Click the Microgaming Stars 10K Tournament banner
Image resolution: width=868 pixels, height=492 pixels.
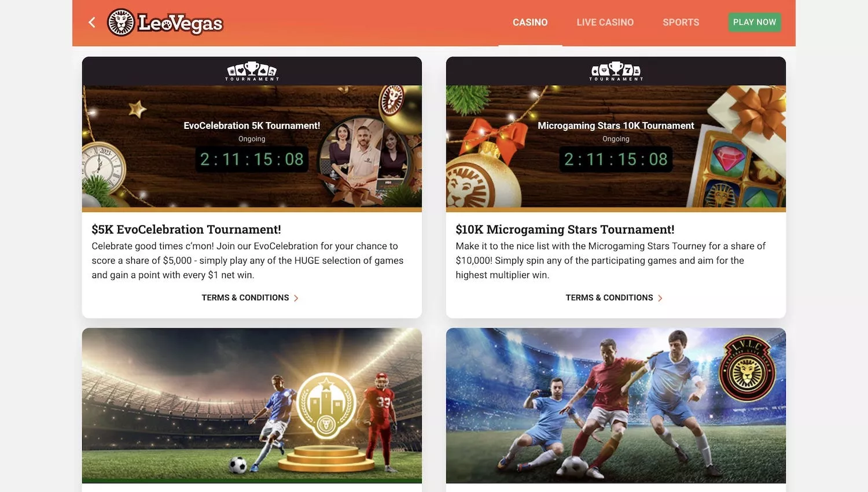(x=616, y=146)
